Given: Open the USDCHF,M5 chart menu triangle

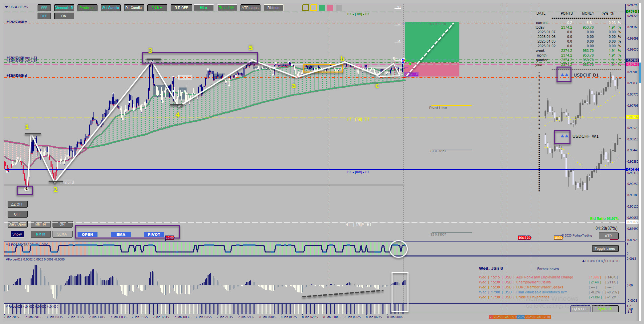Looking at the screenshot, I should pos(6,7).
